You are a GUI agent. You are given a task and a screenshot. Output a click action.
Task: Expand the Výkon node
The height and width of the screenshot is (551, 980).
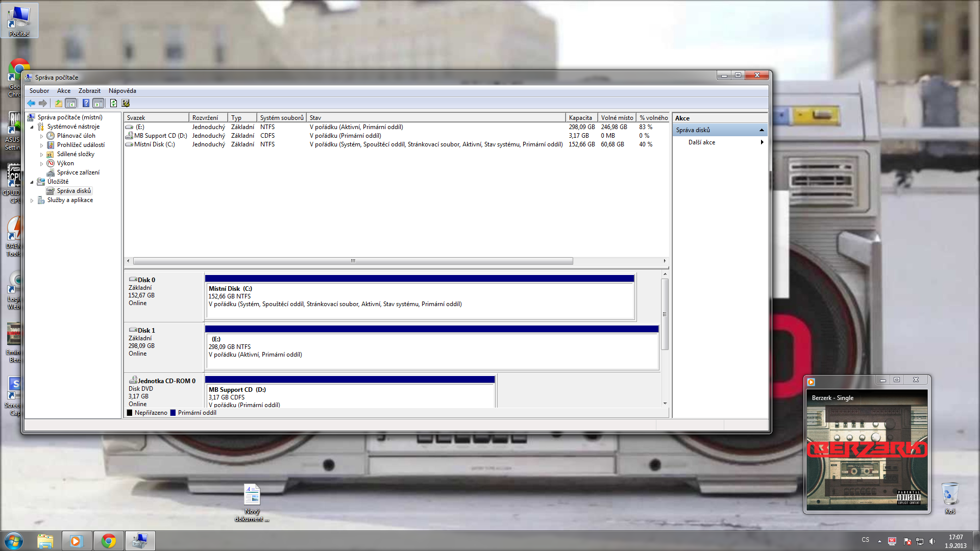(x=41, y=164)
